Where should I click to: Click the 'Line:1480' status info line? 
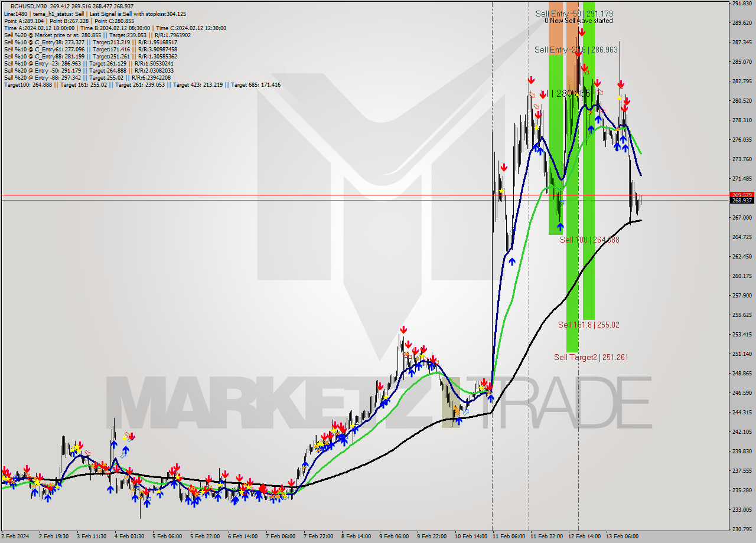pyautogui.click(x=95, y=14)
